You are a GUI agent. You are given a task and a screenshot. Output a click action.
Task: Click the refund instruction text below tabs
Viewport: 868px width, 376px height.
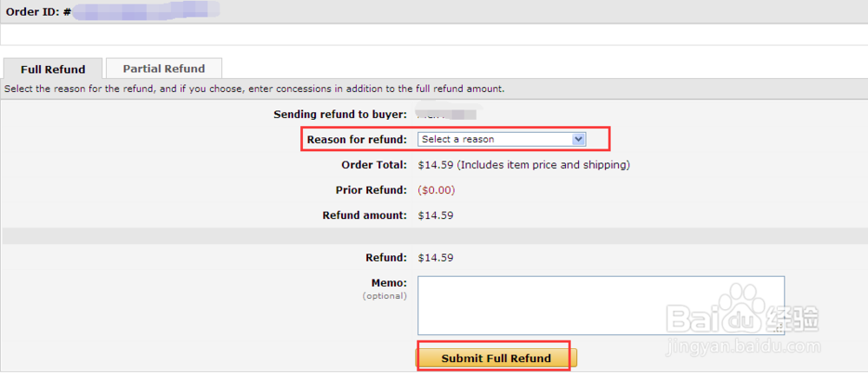pyautogui.click(x=253, y=89)
